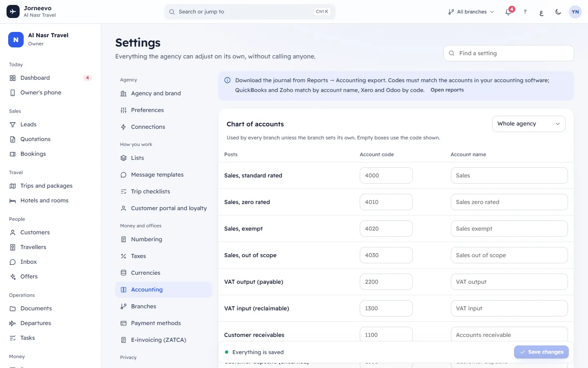This screenshot has width=588, height=368.
Task: Click the Departures plane icon
Action: 13,323
